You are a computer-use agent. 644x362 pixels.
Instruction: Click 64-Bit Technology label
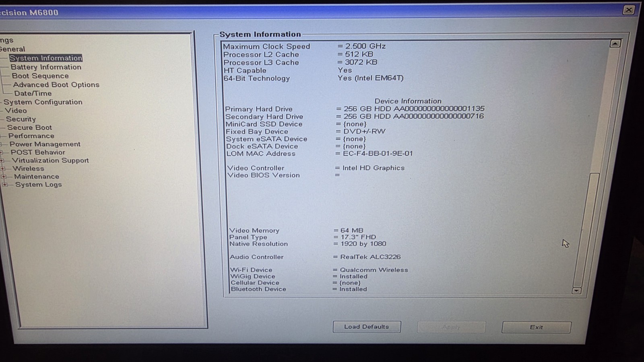pos(257,78)
